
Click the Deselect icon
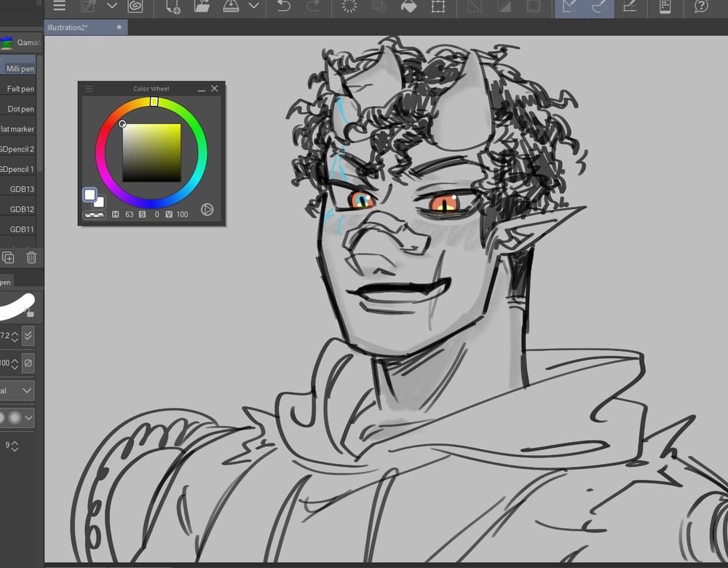474,6
